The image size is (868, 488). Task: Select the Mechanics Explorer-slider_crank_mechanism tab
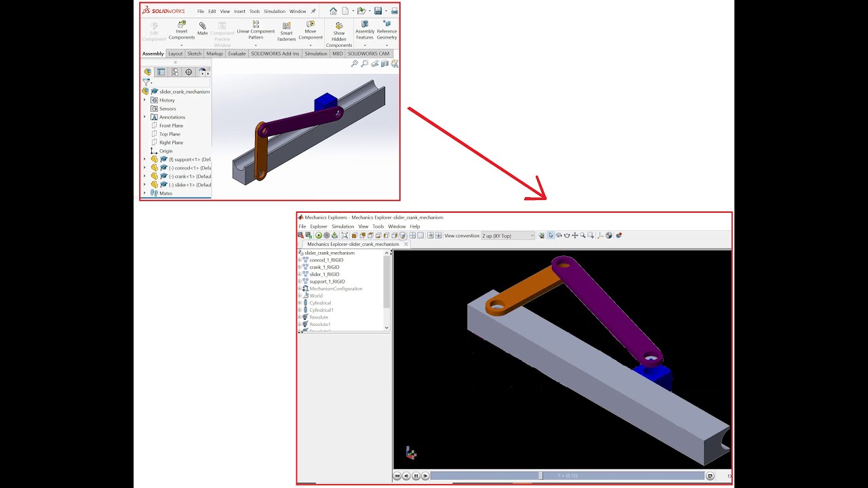353,244
